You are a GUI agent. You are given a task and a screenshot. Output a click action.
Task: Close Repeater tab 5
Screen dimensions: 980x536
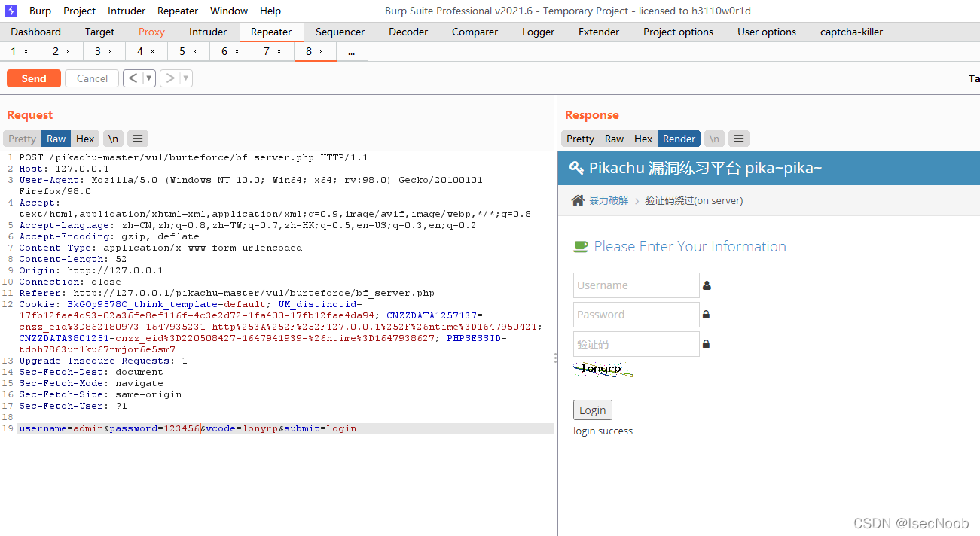194,52
